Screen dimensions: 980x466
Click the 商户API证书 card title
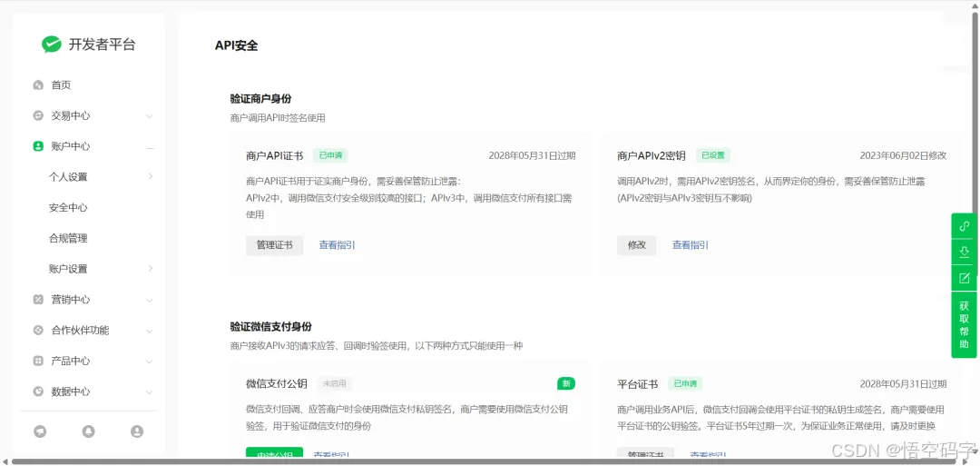[x=275, y=155]
